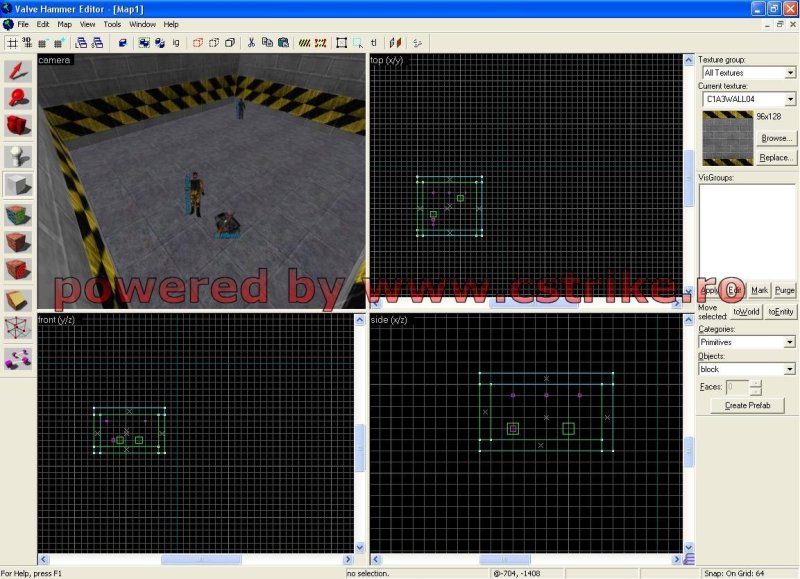Screen dimensions: 800x579
Task: Toggle texture lock (tl) button
Action: tap(374, 43)
